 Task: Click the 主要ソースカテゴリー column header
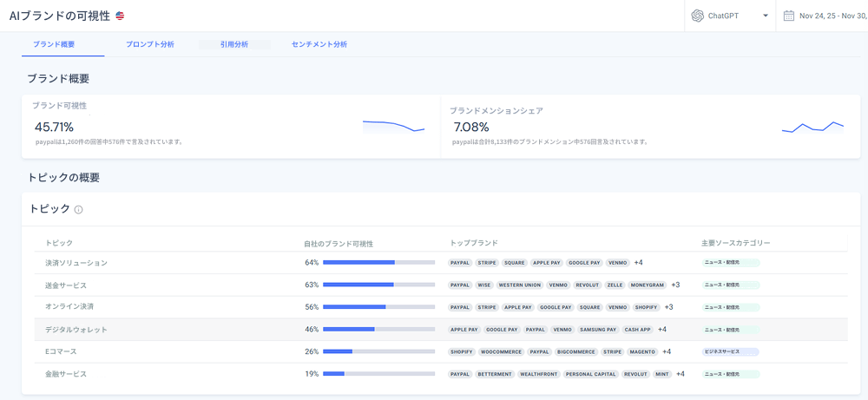click(736, 243)
